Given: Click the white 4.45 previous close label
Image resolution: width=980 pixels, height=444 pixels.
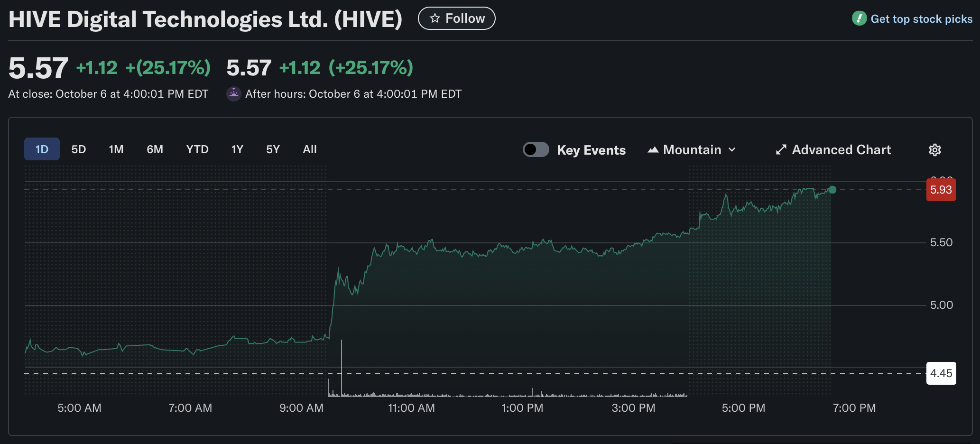Looking at the screenshot, I should click(941, 373).
